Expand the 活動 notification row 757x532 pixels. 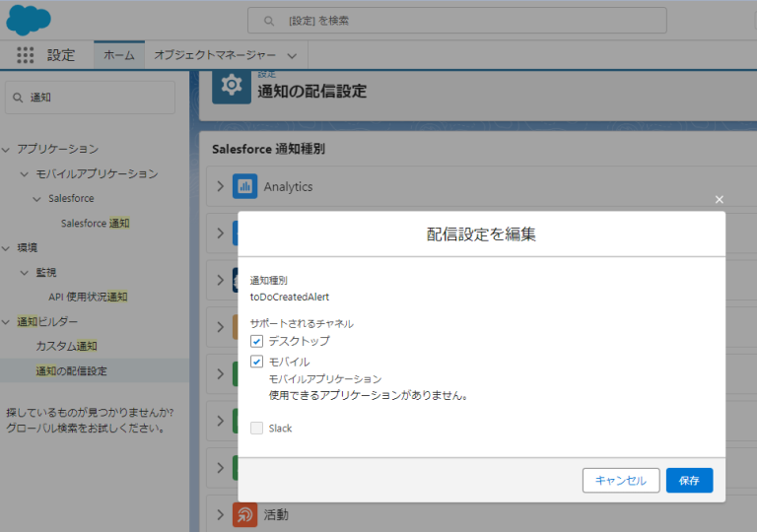[220, 514]
